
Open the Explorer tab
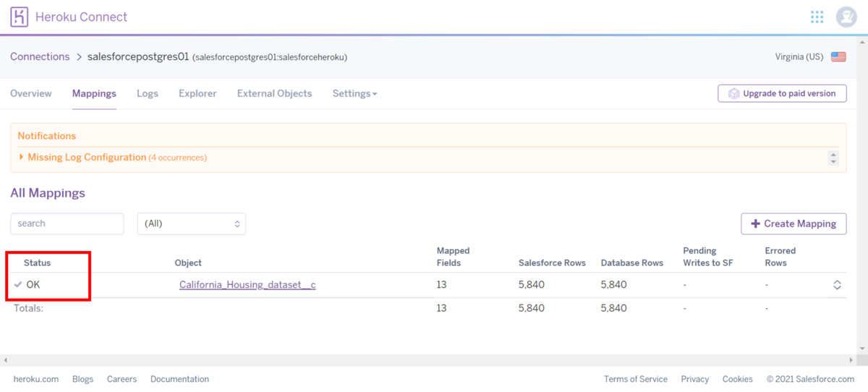(x=197, y=93)
